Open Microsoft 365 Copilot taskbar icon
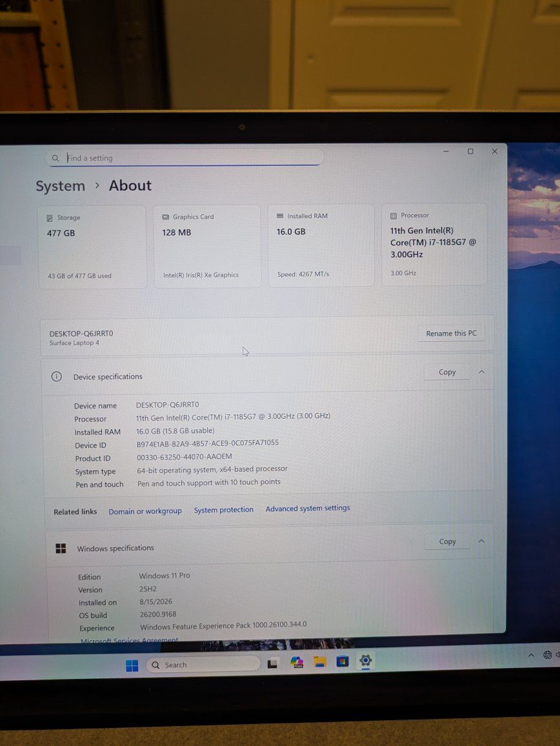This screenshot has width=560, height=746. [x=297, y=662]
